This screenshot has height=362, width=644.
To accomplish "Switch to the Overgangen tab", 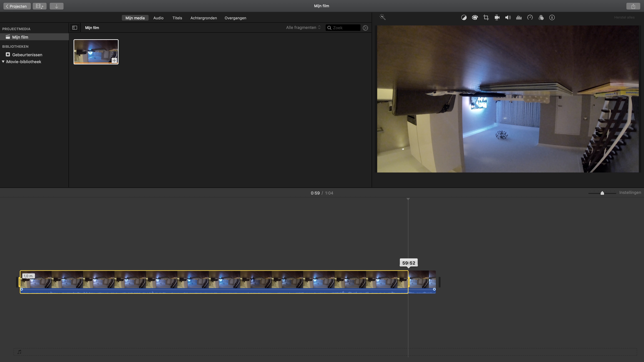I will tap(235, 18).
